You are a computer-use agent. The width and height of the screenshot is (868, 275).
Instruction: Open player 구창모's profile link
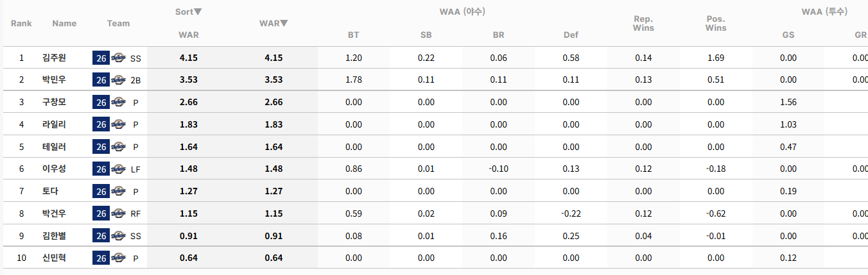54,102
